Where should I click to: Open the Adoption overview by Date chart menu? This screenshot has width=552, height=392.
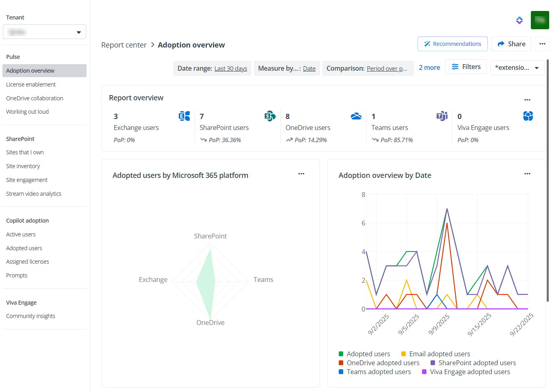(x=527, y=173)
